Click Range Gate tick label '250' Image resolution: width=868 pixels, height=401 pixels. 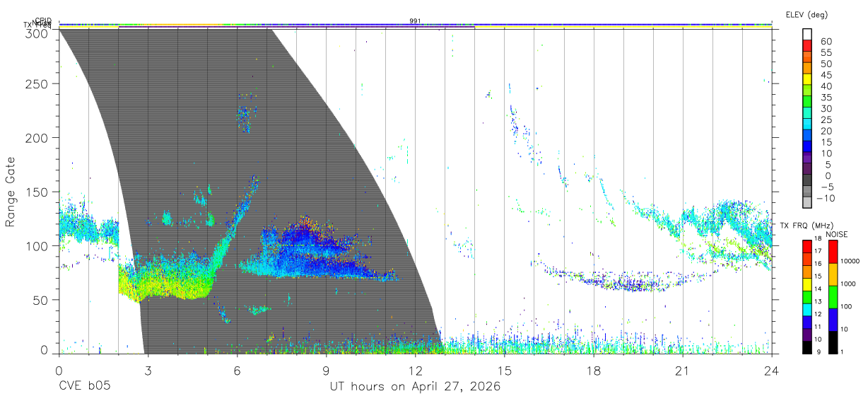(x=36, y=83)
